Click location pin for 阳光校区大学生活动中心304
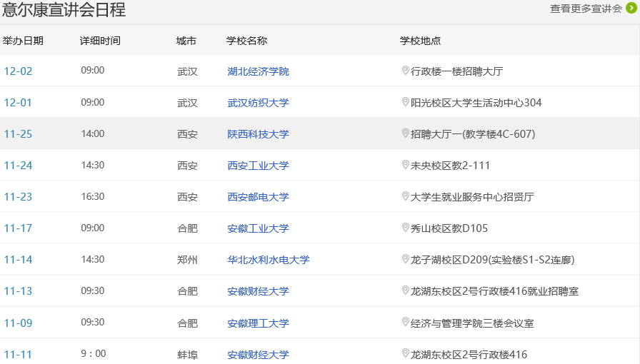 click(x=405, y=102)
